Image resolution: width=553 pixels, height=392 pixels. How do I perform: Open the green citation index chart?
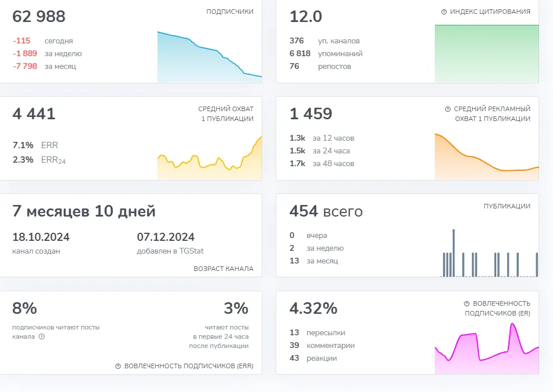tap(486, 53)
